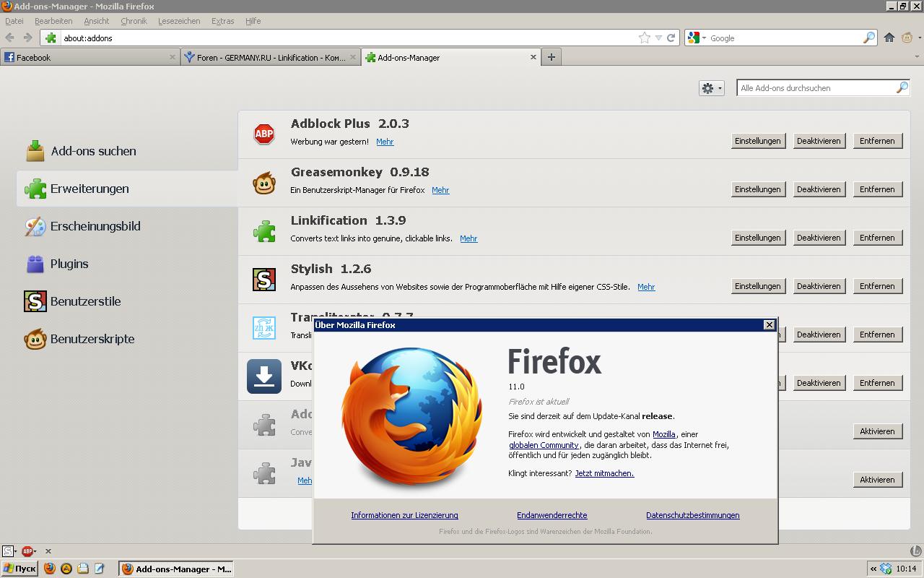Deactivate Greasemonkey with Deaktivieren
The width and height of the screenshot is (924, 578).
[819, 189]
